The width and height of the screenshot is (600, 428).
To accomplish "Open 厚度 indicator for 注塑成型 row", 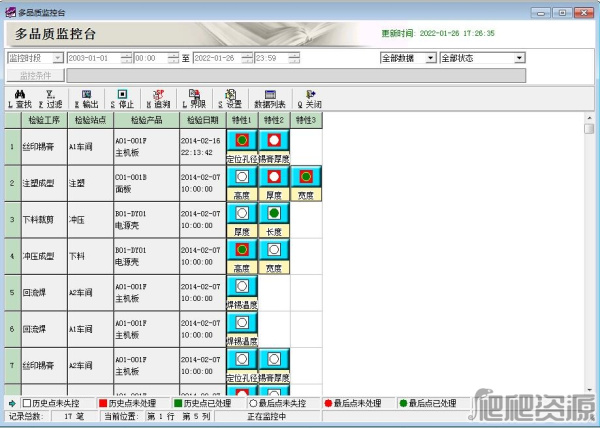I will click(x=274, y=177).
